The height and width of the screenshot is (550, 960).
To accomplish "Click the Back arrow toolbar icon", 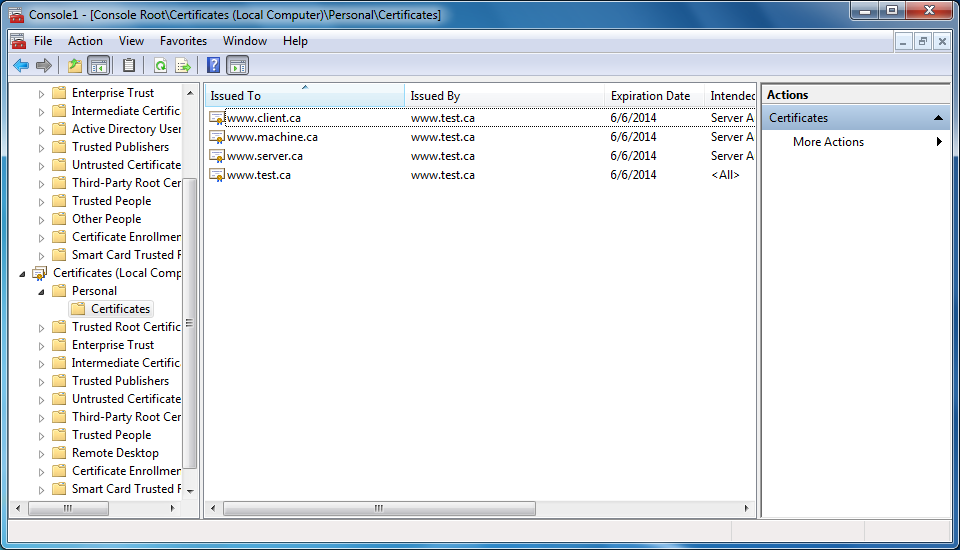I will [x=20, y=66].
